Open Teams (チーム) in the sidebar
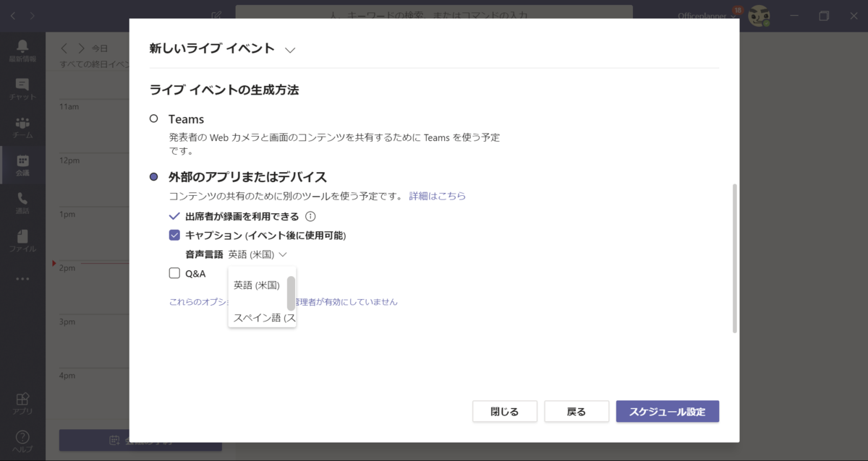The image size is (868, 461). pos(22,128)
